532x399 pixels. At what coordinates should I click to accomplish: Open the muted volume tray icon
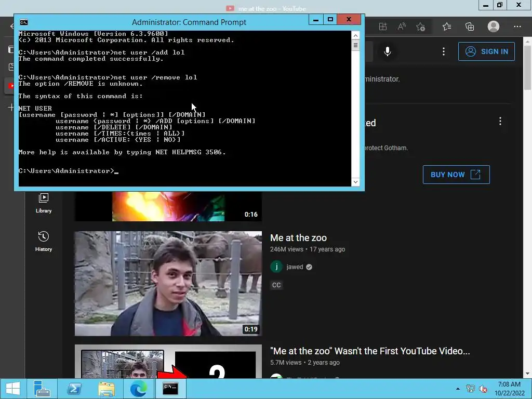point(483,389)
